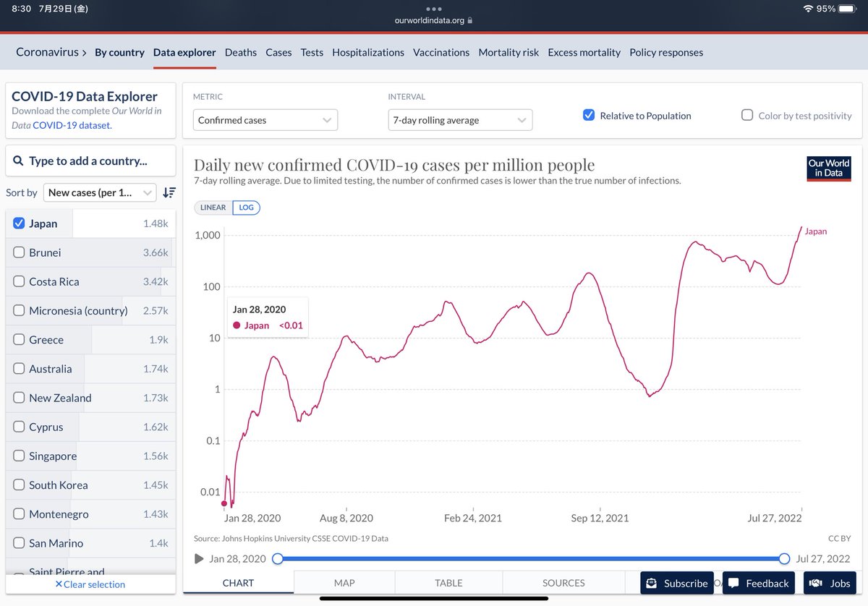
Task: Check the Brunei checkbox
Action: tap(20, 252)
